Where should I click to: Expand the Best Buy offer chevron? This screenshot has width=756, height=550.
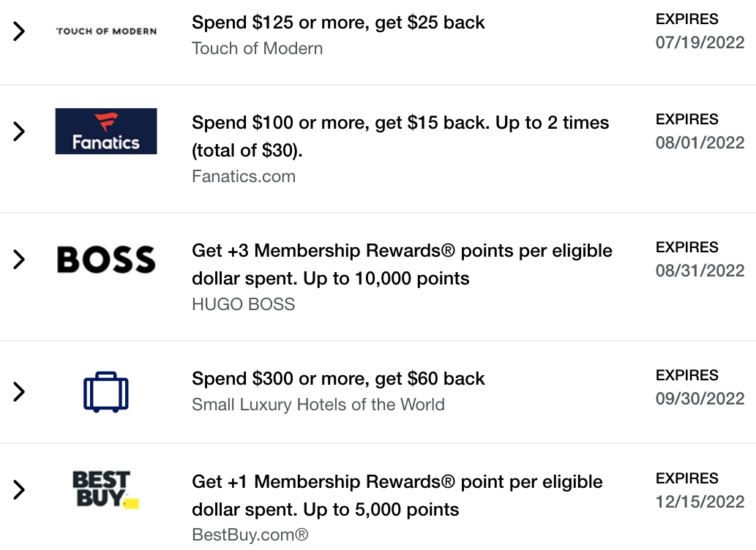(19, 490)
